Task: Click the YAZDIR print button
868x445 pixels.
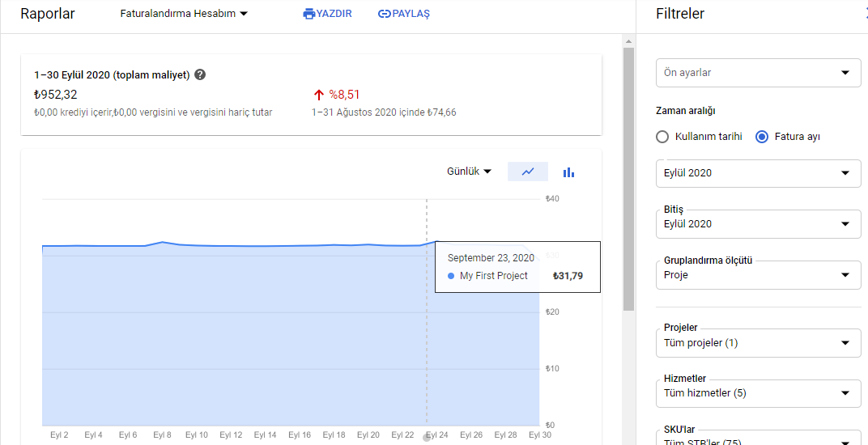Action: click(328, 14)
